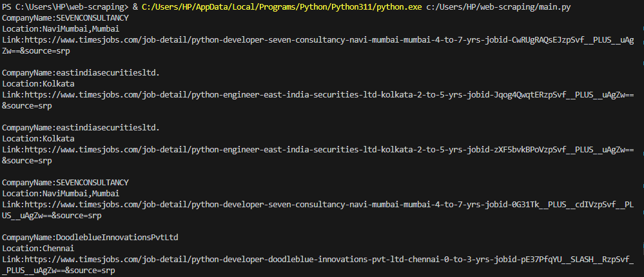Click CompanyName:SEVENCONSULTANCY in the first job entry
The height and width of the screenshot is (277, 644).
pyautogui.click(x=65, y=18)
